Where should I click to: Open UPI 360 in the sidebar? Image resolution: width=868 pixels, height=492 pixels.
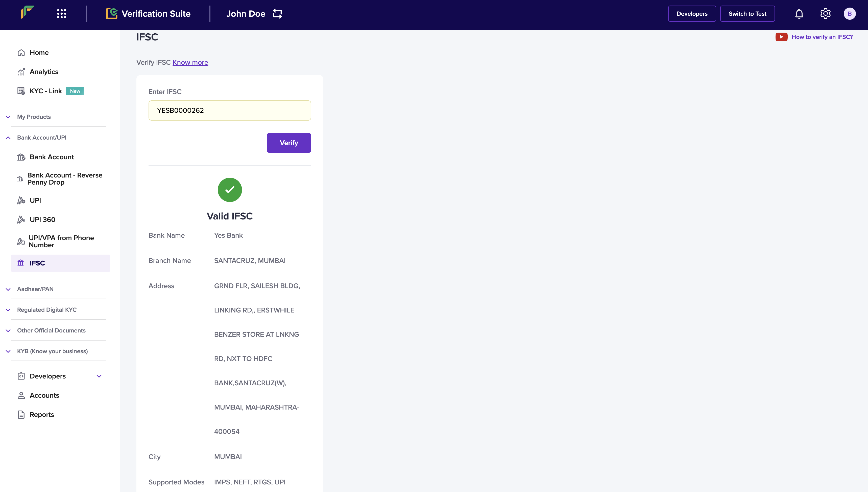click(x=42, y=220)
